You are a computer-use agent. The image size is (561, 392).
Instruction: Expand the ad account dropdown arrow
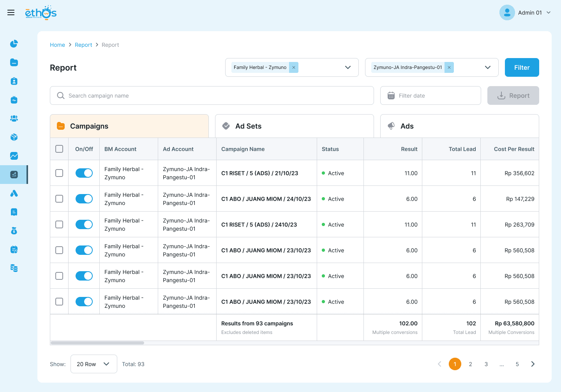click(488, 67)
